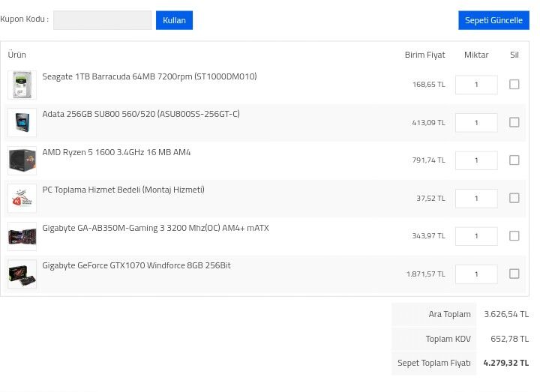
Task: Open Adata 256GB SU800 560/520 link
Action: pyautogui.click(x=141, y=114)
